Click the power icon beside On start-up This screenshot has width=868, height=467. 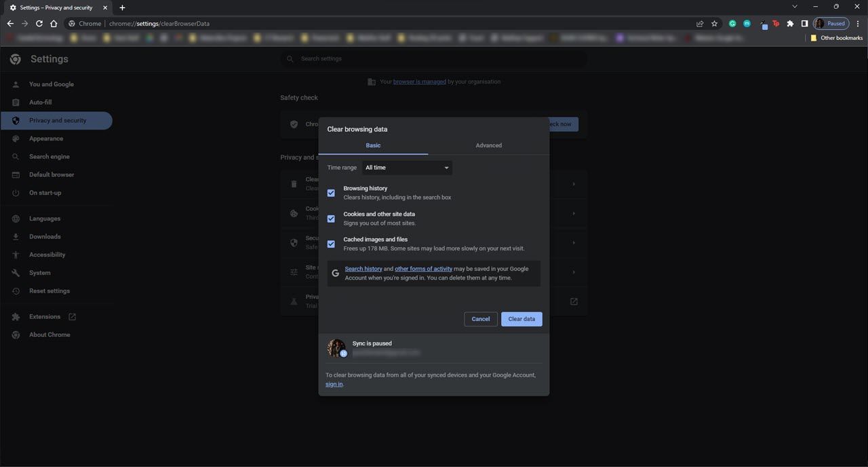[x=16, y=193]
